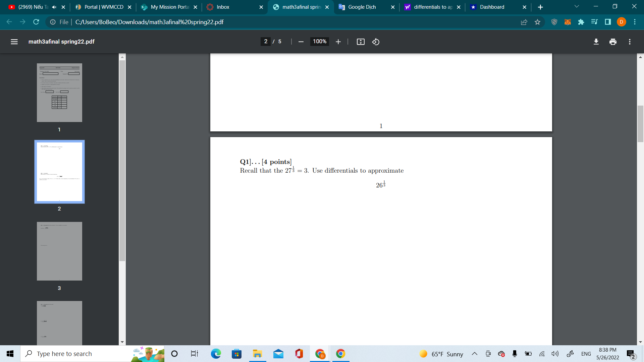
Task: Open PDF more-options three-dot menu
Action: point(630,42)
